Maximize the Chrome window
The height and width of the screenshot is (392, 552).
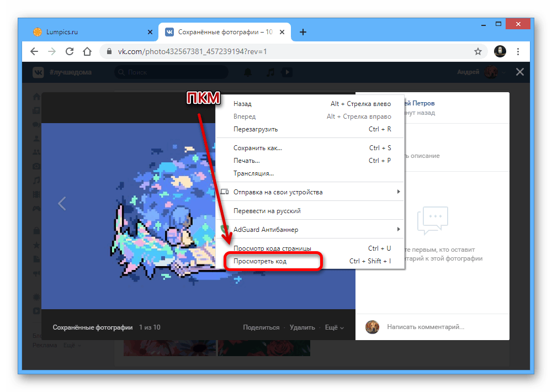(x=498, y=24)
